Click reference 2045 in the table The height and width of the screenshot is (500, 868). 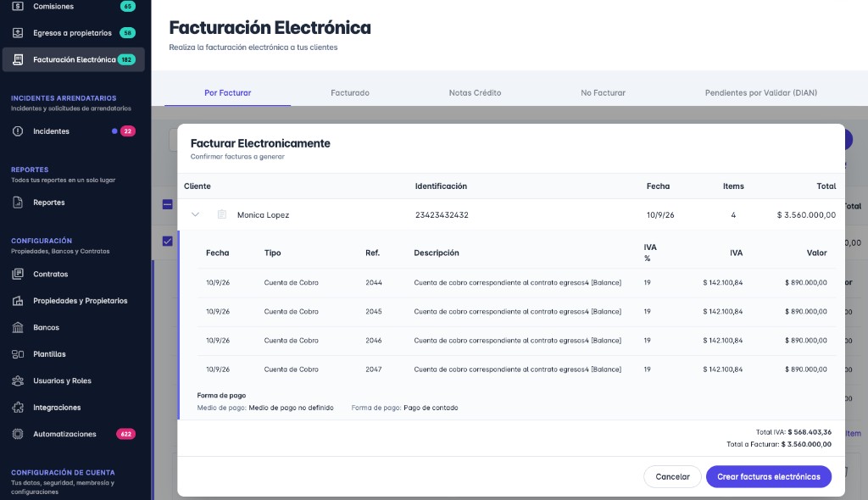click(374, 311)
